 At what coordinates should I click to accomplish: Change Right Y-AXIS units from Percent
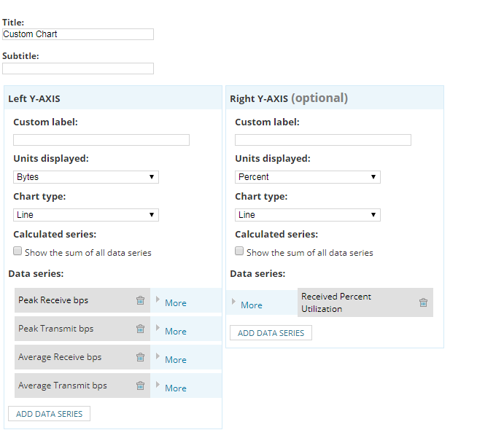pyautogui.click(x=308, y=177)
